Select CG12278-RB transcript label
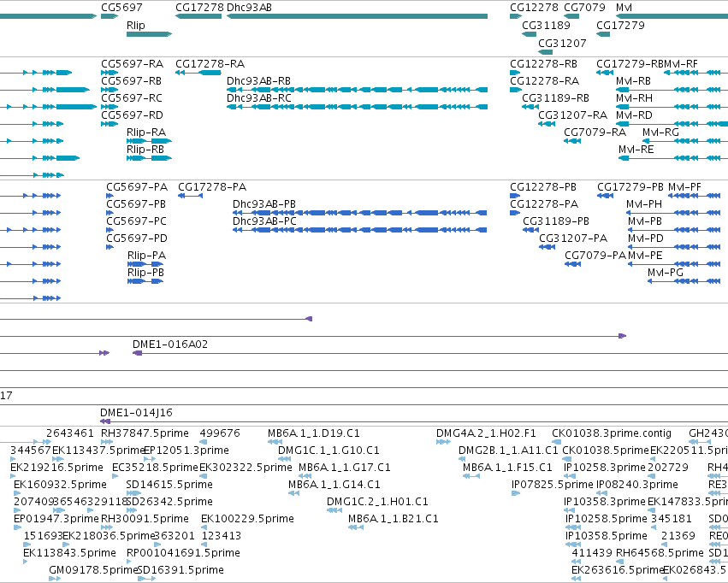Viewport: 728px width, 583px height. click(544, 63)
